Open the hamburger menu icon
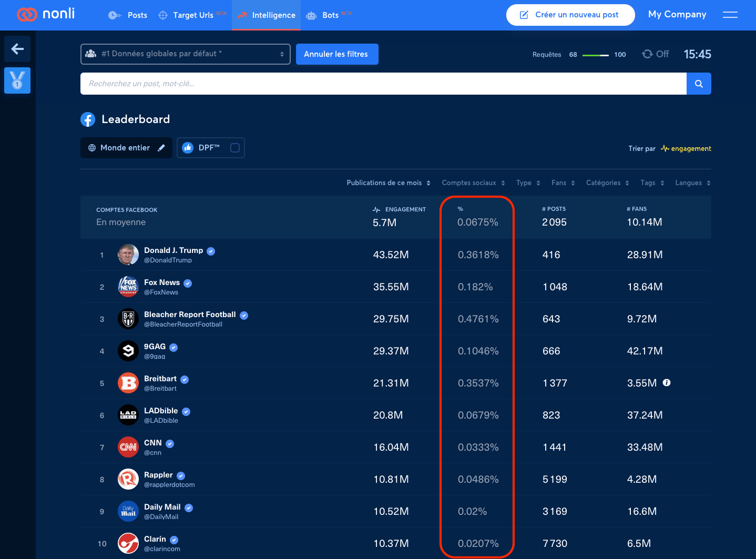The width and height of the screenshot is (756, 559). coord(730,15)
